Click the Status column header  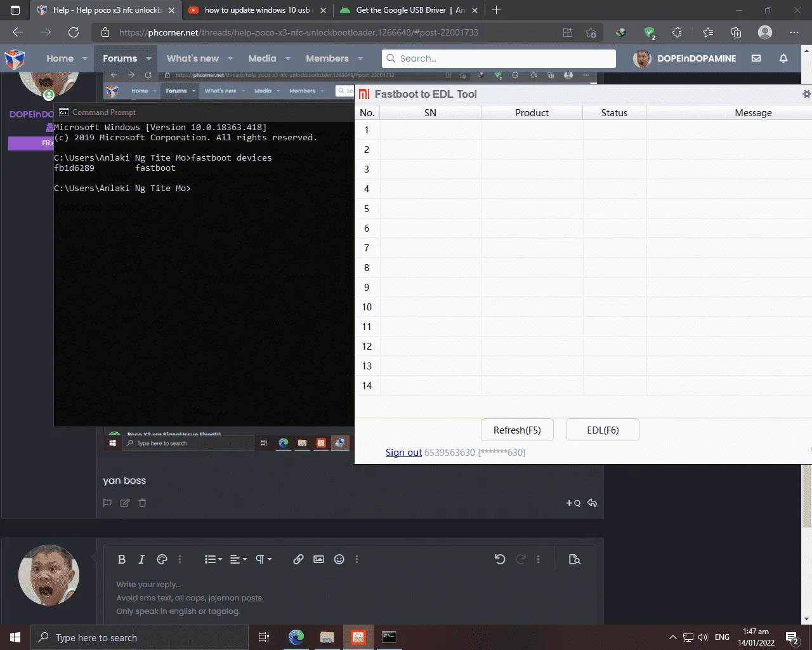[x=614, y=112]
